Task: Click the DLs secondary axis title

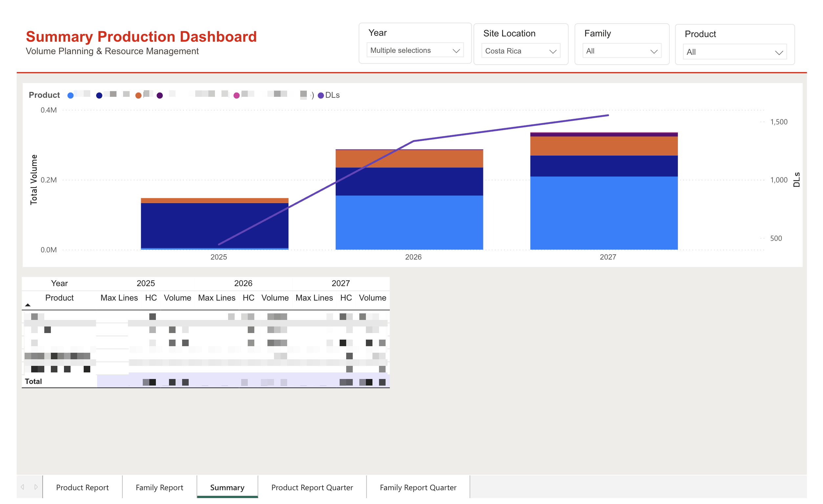Action: (796, 180)
